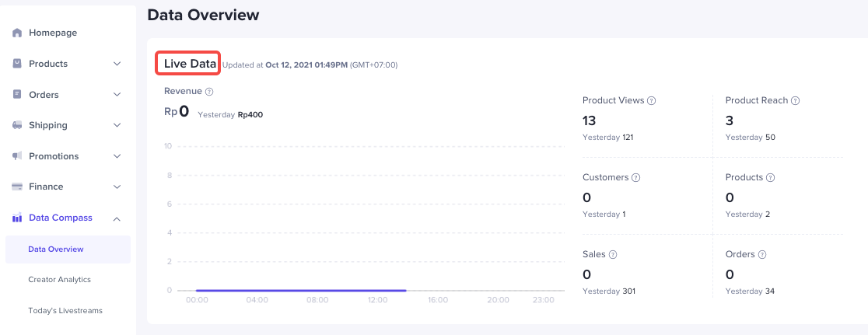Click the Product Views info icon
The height and width of the screenshot is (335, 868).
coord(652,101)
